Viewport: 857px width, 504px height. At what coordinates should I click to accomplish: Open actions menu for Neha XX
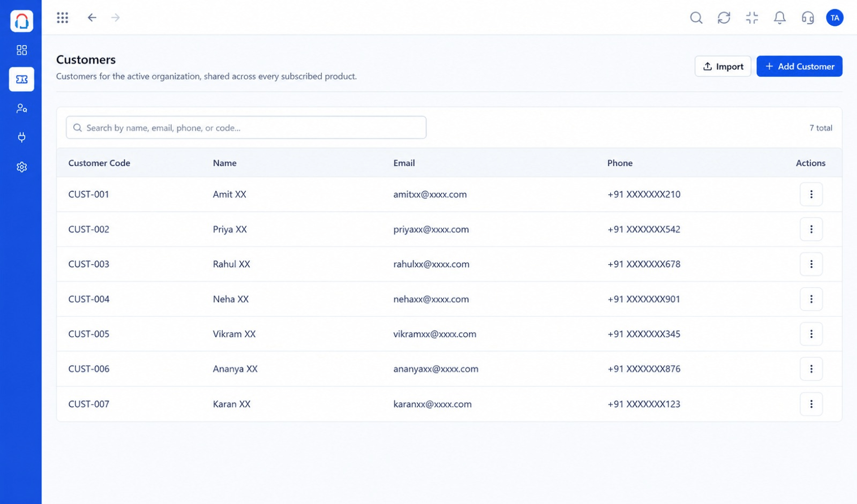point(811,299)
